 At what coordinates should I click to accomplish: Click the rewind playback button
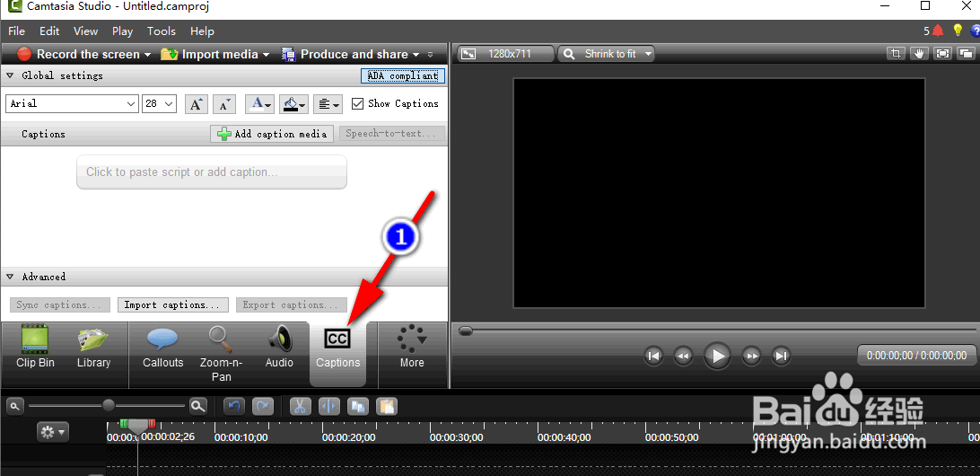pos(683,357)
